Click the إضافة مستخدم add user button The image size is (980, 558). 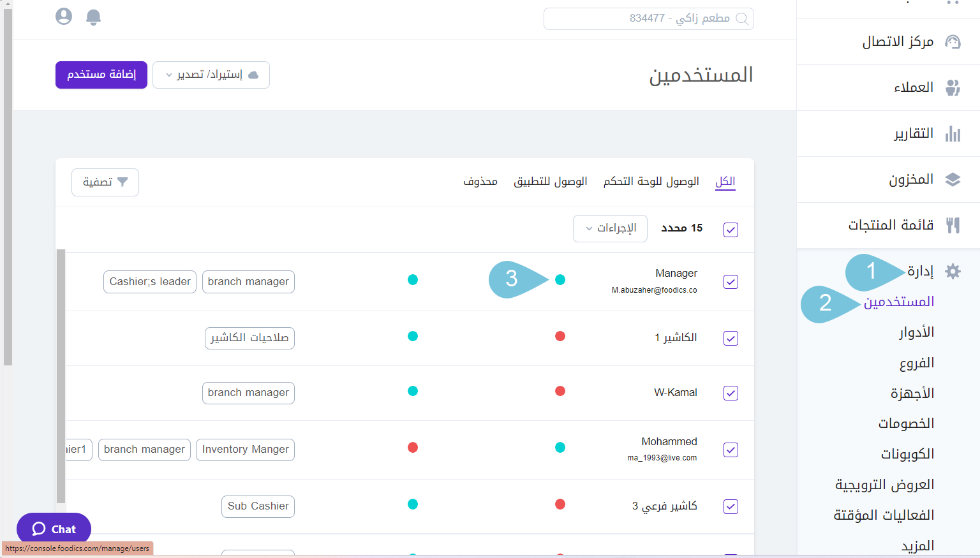point(101,75)
